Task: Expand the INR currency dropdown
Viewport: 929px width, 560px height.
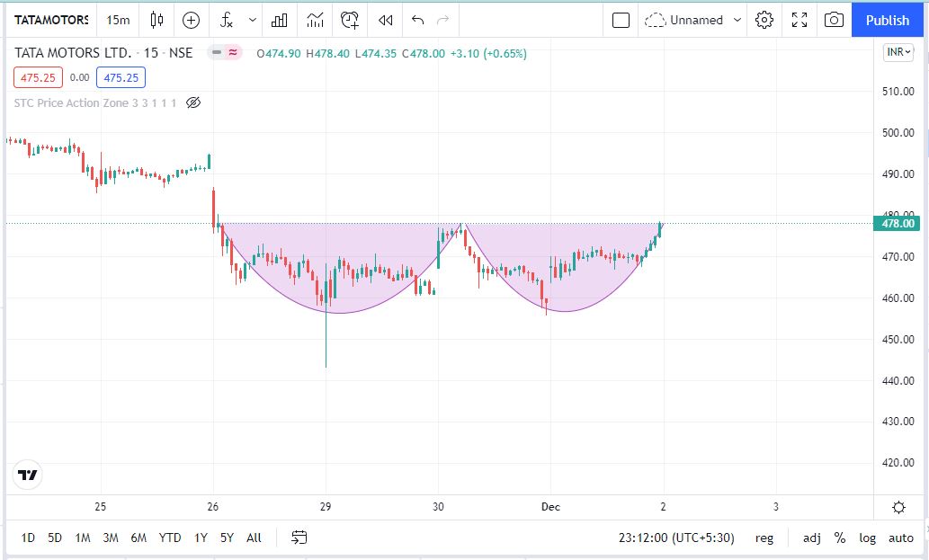Action: (898, 52)
